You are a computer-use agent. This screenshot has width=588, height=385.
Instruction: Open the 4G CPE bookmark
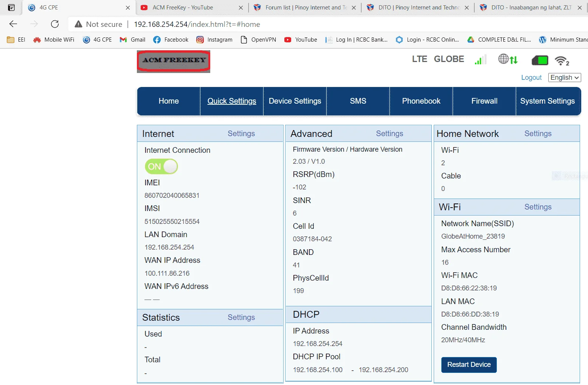coord(98,40)
